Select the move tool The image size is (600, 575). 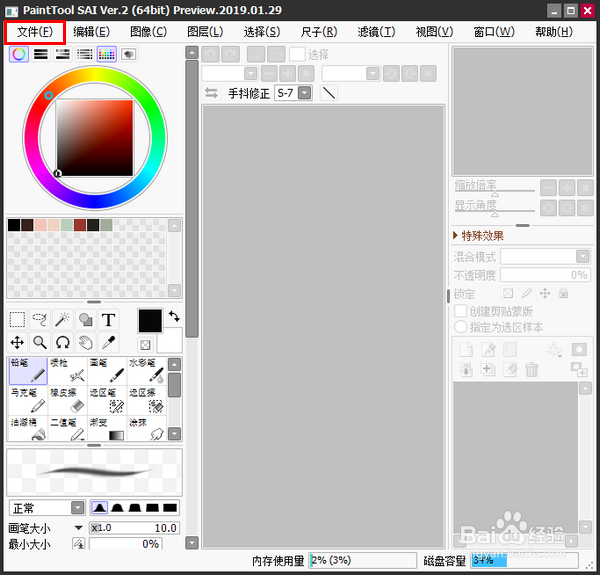click(x=17, y=342)
